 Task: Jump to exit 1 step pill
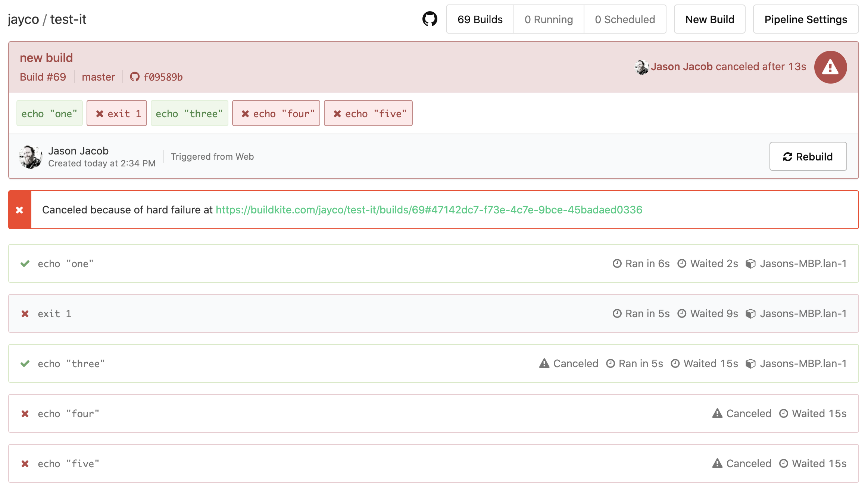[117, 113]
